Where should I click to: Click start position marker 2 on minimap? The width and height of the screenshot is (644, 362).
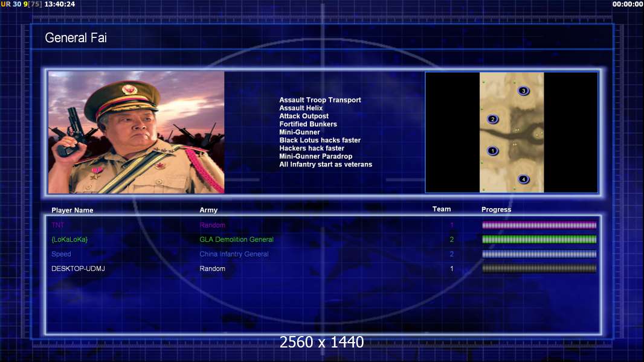coord(492,119)
